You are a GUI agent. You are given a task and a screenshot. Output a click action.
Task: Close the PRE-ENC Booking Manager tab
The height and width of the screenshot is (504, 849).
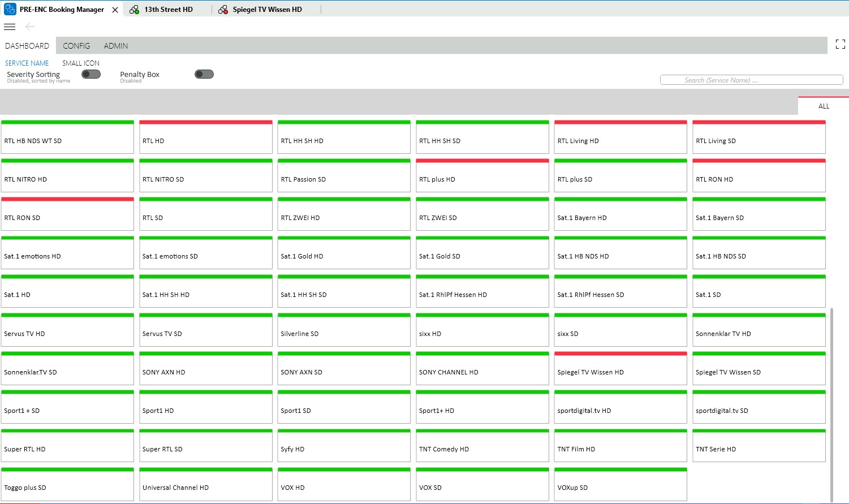click(x=115, y=10)
